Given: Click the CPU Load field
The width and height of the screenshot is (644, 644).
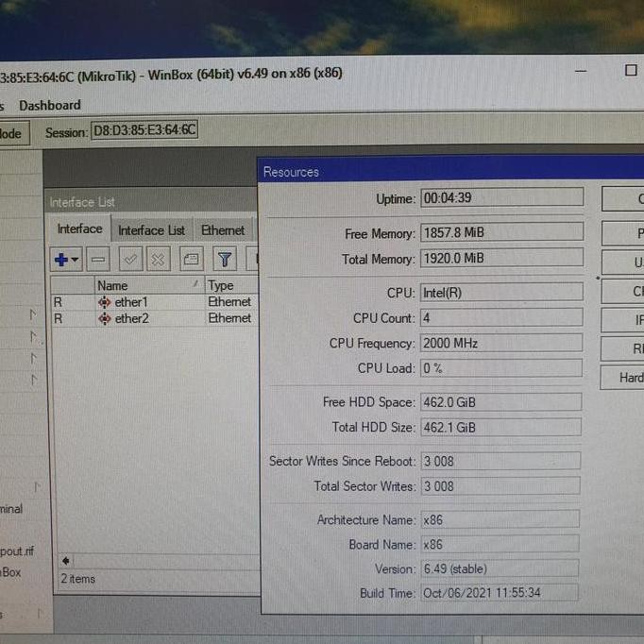Looking at the screenshot, I should [x=501, y=368].
